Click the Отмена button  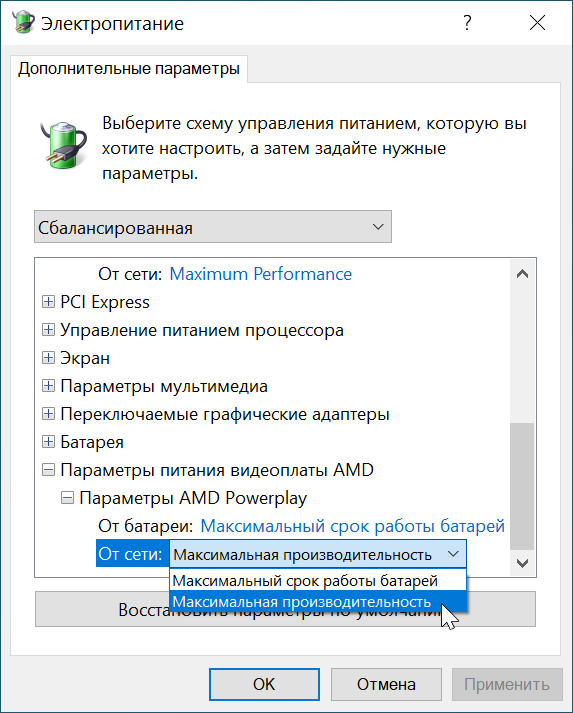[x=386, y=684]
